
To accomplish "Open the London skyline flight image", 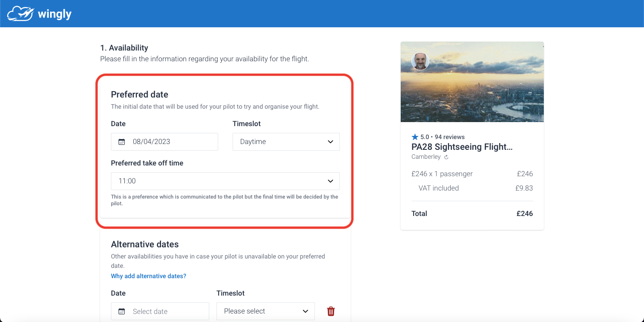I will [x=472, y=82].
